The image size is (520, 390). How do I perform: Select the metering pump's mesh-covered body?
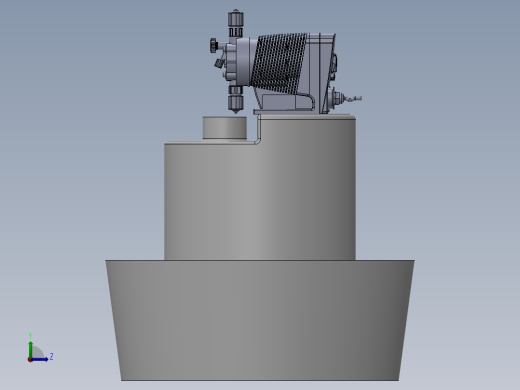click(279, 63)
